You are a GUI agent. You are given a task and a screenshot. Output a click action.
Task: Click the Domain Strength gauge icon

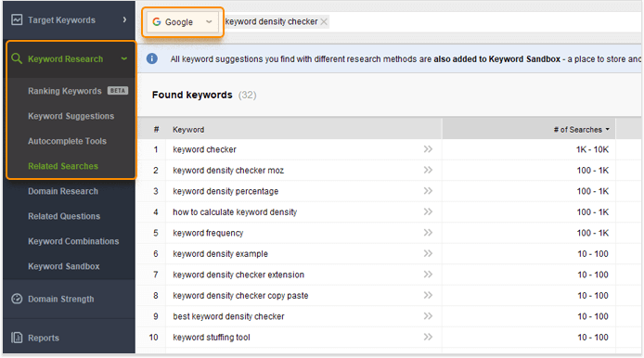pos(17,299)
